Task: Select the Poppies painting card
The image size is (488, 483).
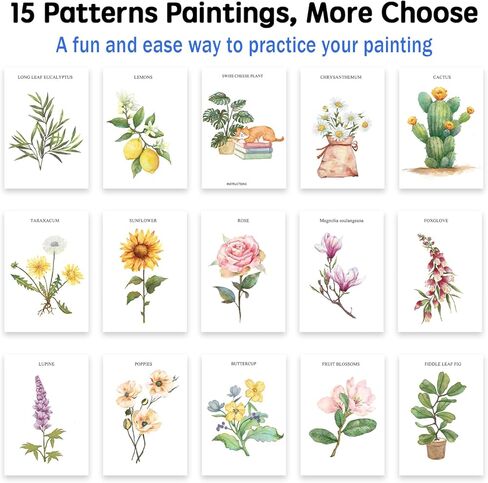Action: click(x=145, y=415)
